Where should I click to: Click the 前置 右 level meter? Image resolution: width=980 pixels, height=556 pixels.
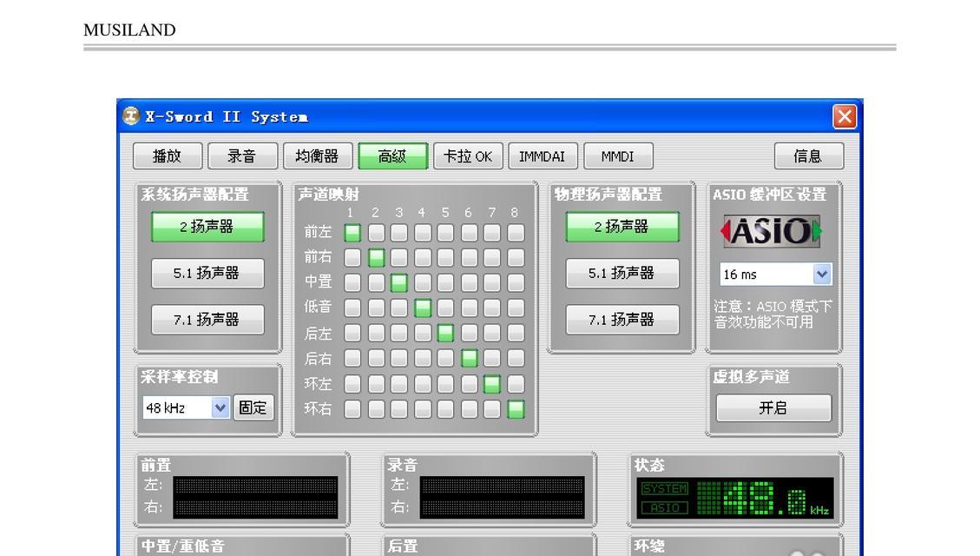pyautogui.click(x=255, y=508)
